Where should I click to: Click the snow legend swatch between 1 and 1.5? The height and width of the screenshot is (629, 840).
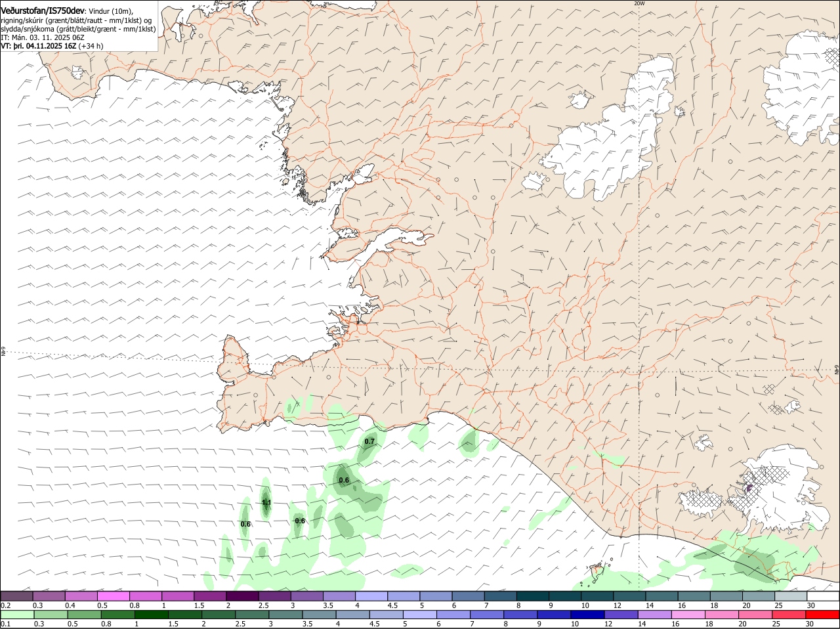pyautogui.click(x=178, y=596)
